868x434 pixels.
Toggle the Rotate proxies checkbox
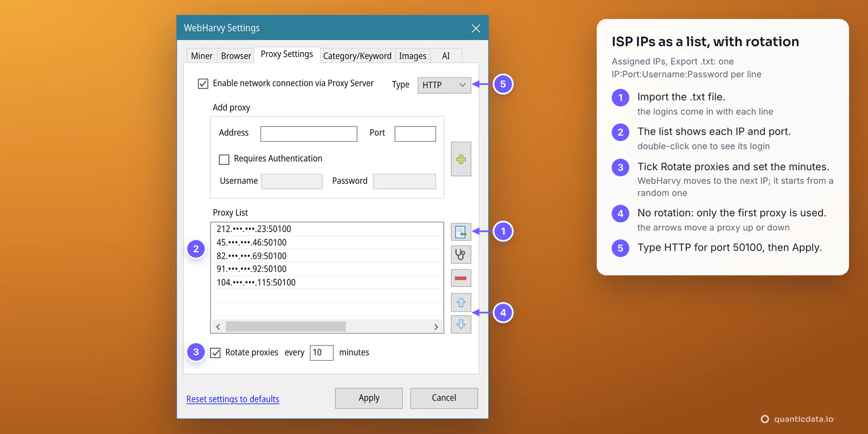point(215,353)
